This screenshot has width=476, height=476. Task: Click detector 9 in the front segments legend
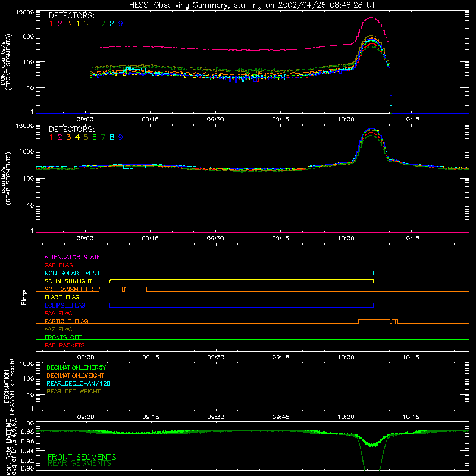pos(121,24)
